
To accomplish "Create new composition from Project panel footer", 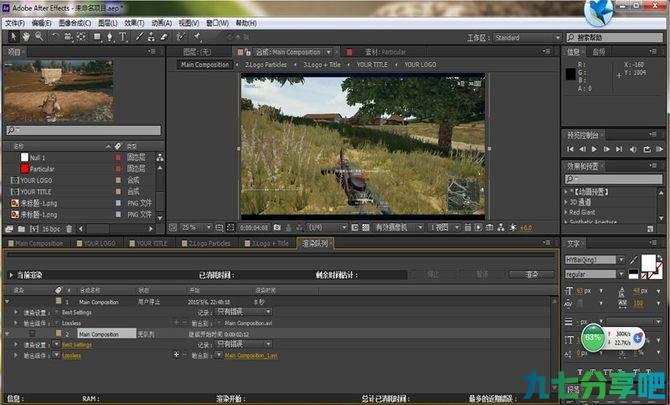I will click(34, 229).
